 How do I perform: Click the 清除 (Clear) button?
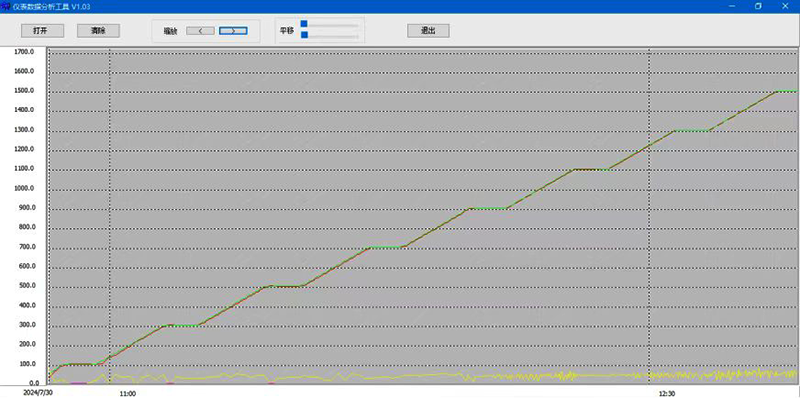(x=98, y=31)
